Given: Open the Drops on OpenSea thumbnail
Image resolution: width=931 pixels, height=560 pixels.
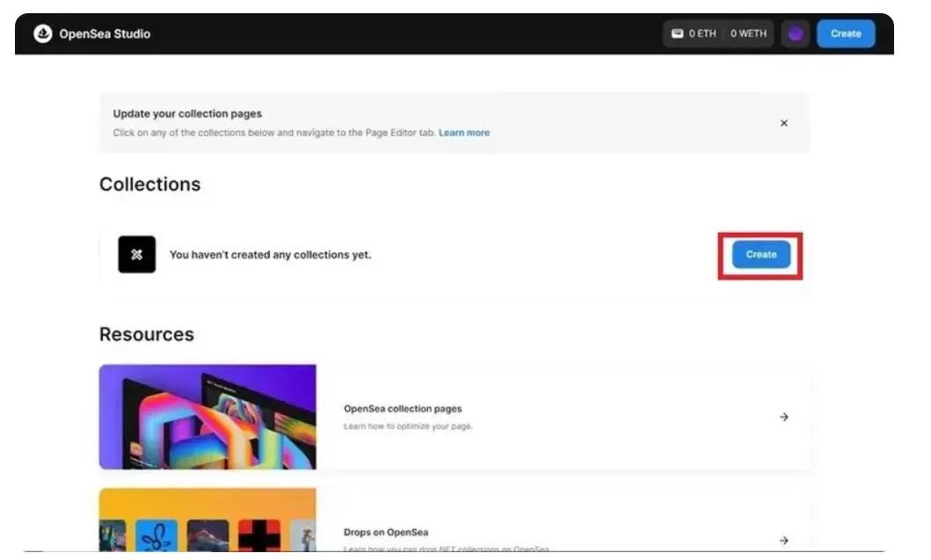Looking at the screenshot, I should (207, 520).
